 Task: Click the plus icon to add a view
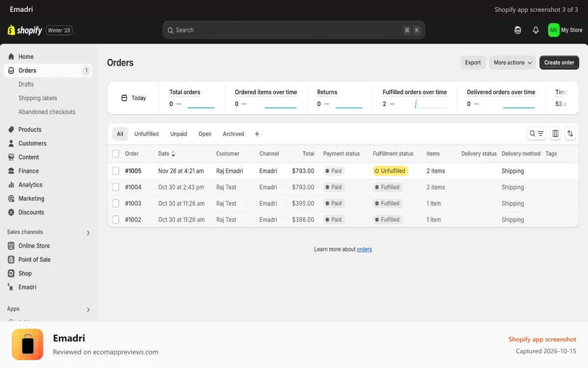click(x=257, y=134)
